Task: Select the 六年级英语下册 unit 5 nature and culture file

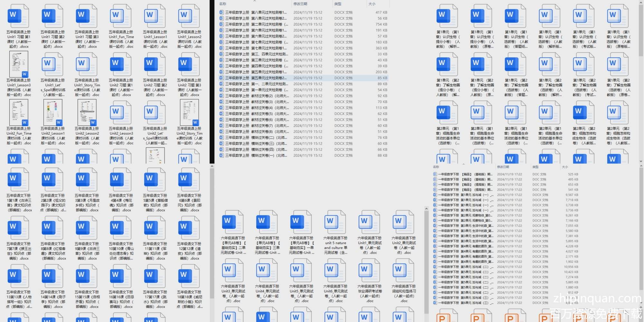Action: (336, 222)
